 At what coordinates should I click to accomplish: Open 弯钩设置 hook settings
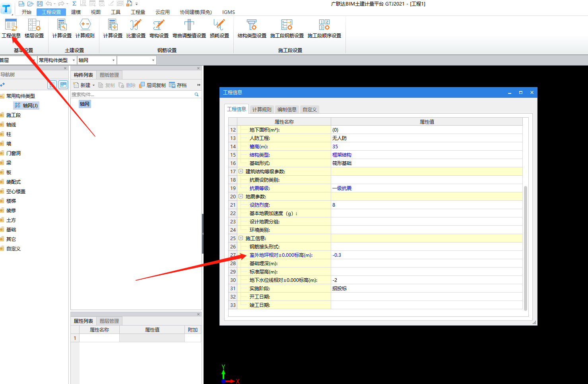(159, 29)
